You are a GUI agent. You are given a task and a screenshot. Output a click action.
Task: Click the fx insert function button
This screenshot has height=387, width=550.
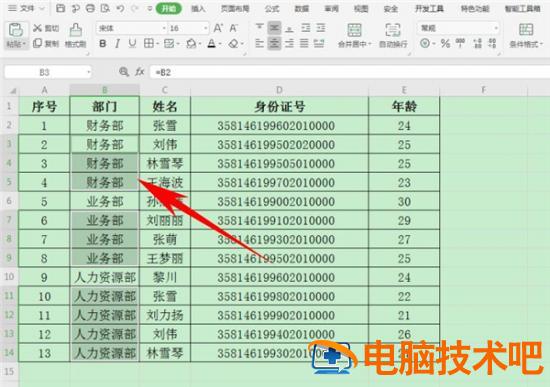tap(140, 72)
